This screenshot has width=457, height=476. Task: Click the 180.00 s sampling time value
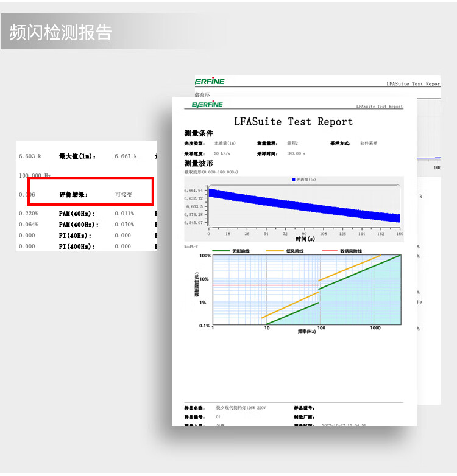[296, 153]
